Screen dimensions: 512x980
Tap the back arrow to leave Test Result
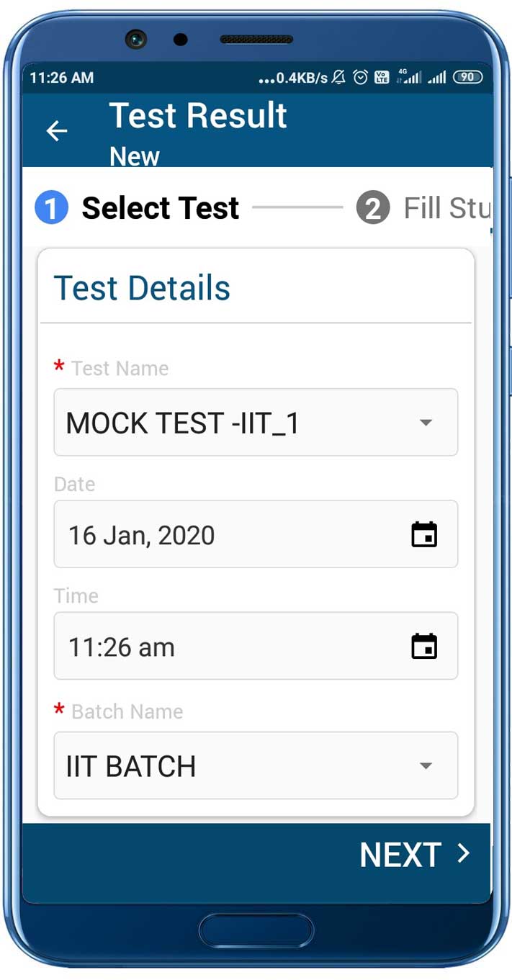[x=57, y=131]
